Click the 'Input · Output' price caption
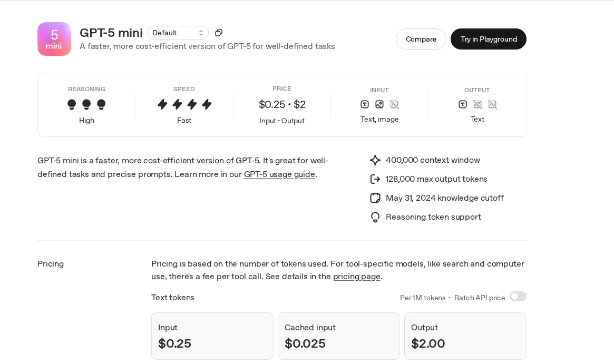This screenshot has height=364, width=614. tap(282, 121)
